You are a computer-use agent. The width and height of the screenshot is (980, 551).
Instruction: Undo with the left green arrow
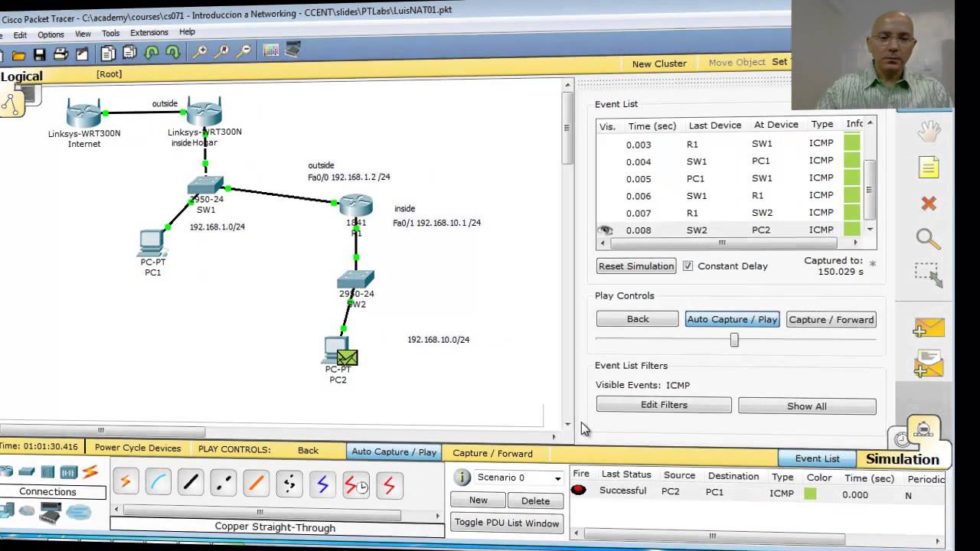(152, 53)
